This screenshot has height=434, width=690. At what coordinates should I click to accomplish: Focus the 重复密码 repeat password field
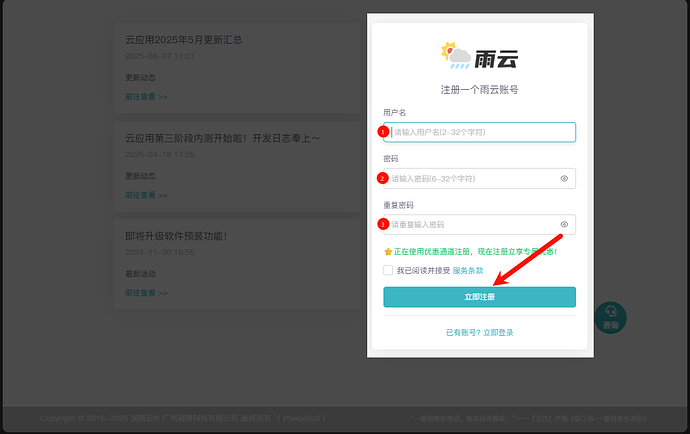[x=479, y=224]
